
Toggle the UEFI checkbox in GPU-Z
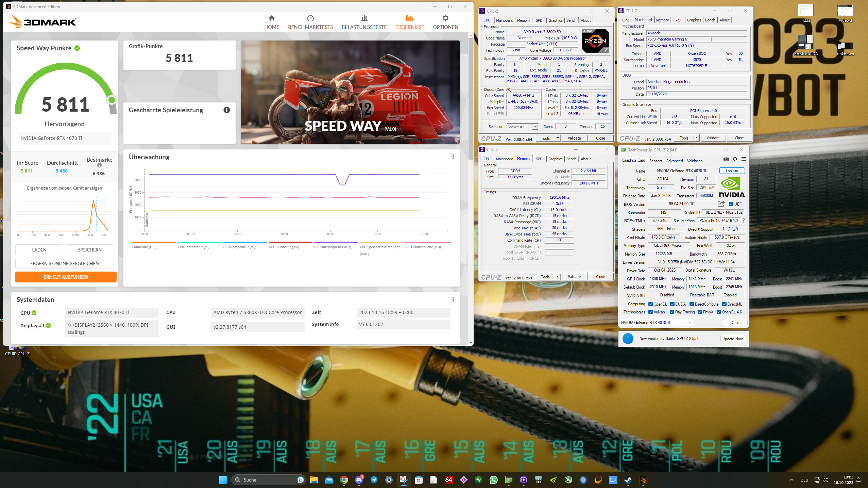[x=731, y=204]
